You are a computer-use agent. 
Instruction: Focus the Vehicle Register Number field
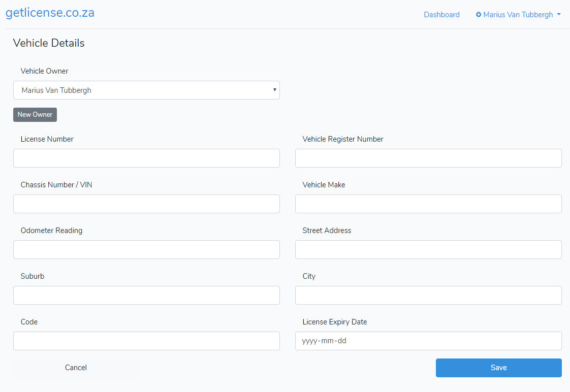click(x=428, y=158)
